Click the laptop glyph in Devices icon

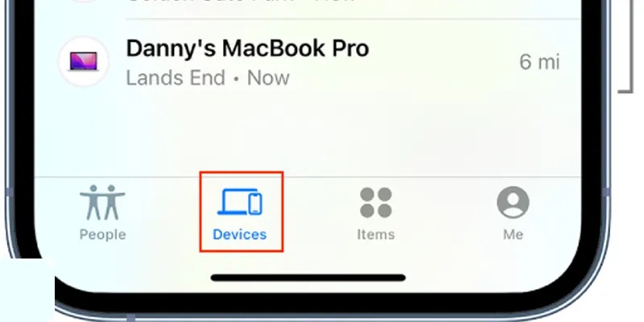233,201
